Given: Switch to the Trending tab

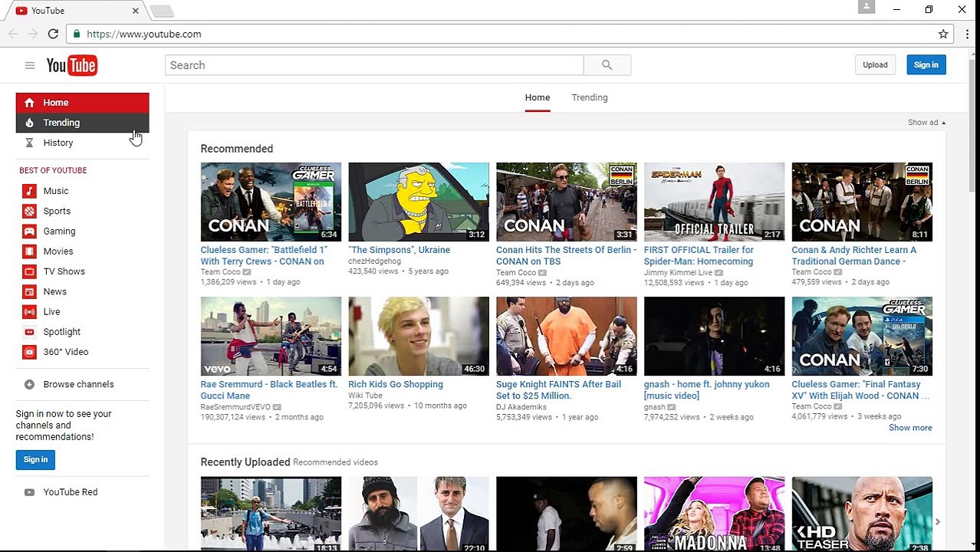Looking at the screenshot, I should 590,97.
